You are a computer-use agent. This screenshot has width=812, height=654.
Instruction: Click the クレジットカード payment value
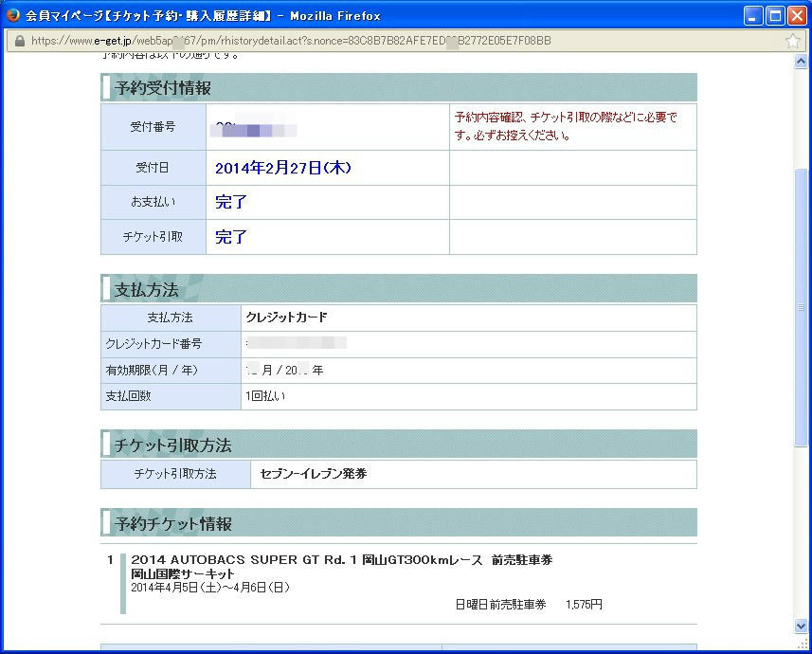286,318
